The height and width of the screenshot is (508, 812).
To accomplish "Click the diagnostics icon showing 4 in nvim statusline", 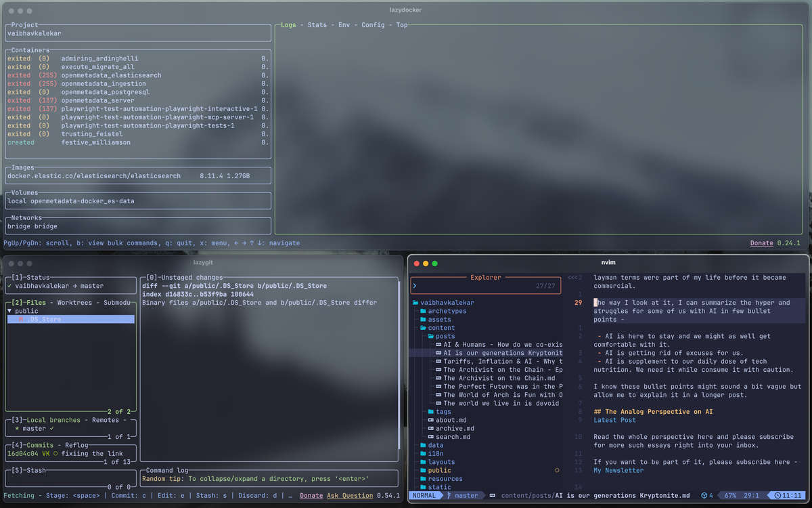I will point(704,495).
